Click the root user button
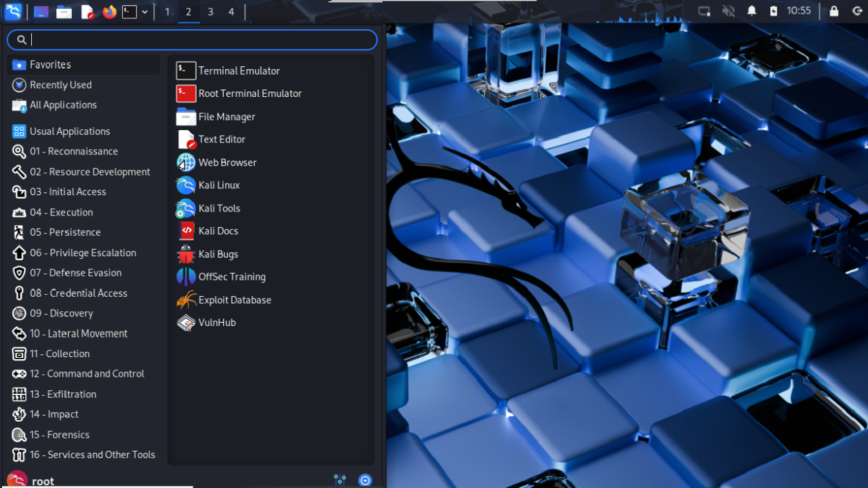This screenshot has height=488, width=868. click(42, 480)
